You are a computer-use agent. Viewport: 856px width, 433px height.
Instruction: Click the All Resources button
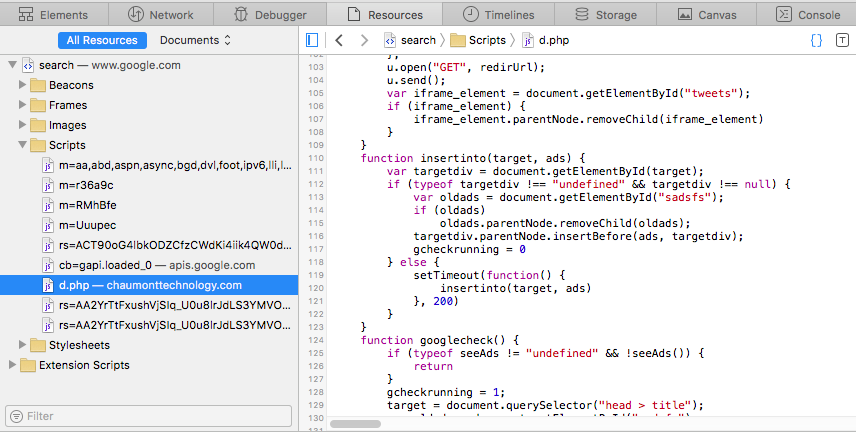click(102, 40)
